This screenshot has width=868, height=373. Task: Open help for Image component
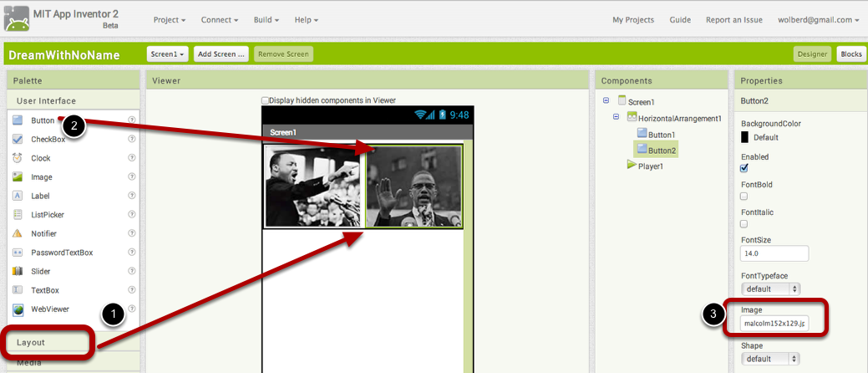click(132, 176)
